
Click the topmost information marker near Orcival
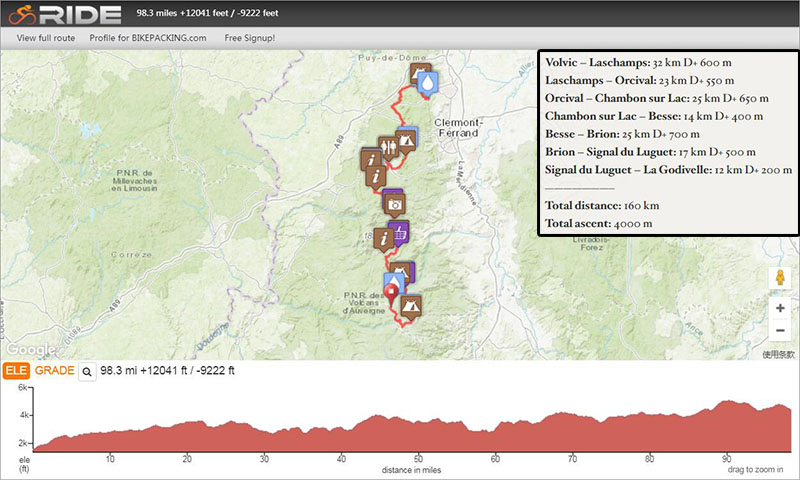371,158
